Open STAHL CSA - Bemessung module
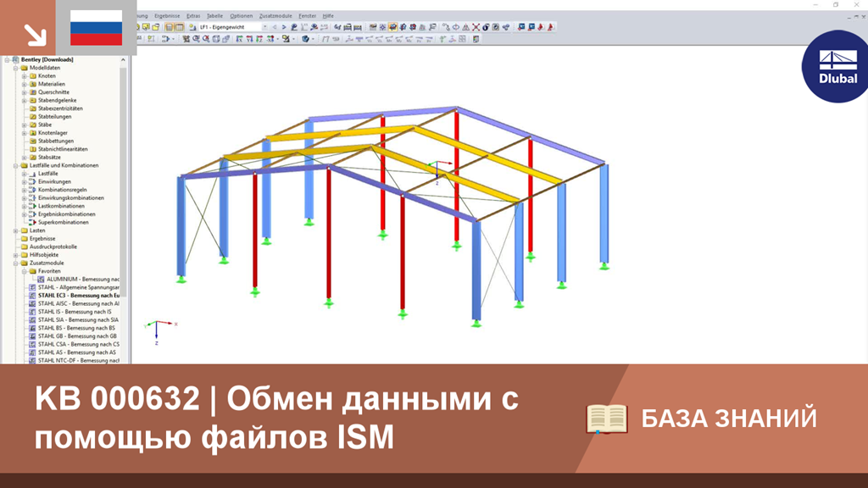The image size is (868, 488). click(x=79, y=344)
